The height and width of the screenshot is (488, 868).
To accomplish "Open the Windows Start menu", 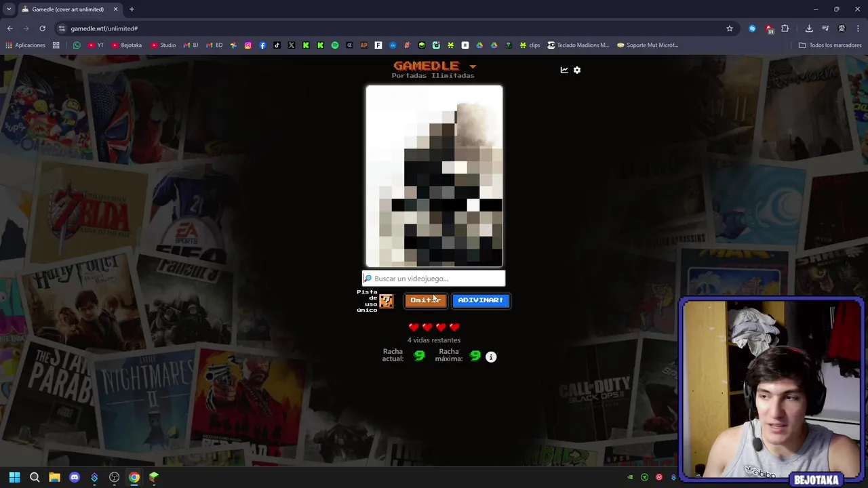I will point(15,477).
